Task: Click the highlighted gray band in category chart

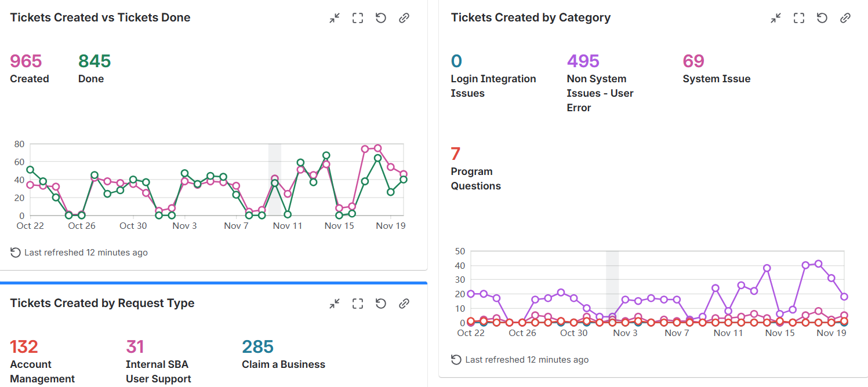Action: 612,286
